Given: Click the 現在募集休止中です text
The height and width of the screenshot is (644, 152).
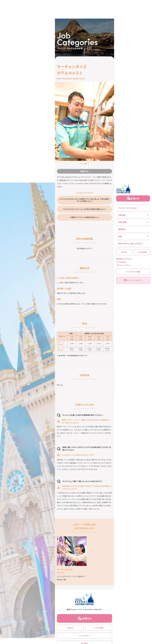Looking at the screenshot, I should point(84,248).
